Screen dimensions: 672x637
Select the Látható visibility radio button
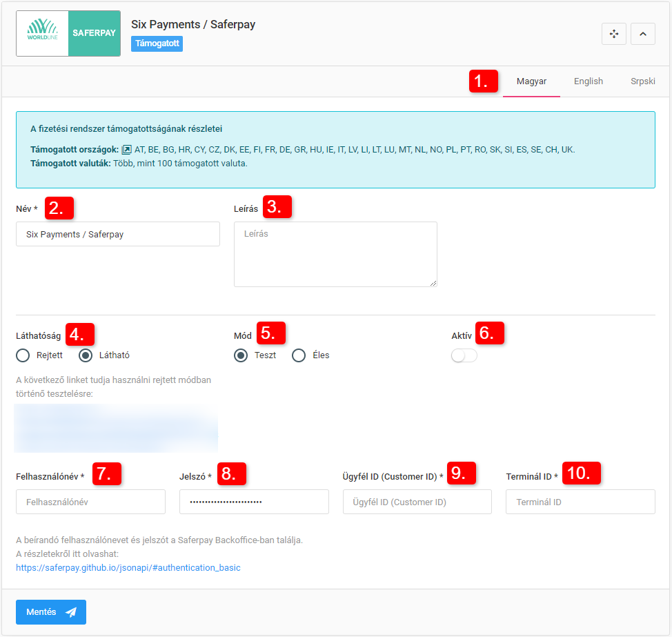point(86,355)
